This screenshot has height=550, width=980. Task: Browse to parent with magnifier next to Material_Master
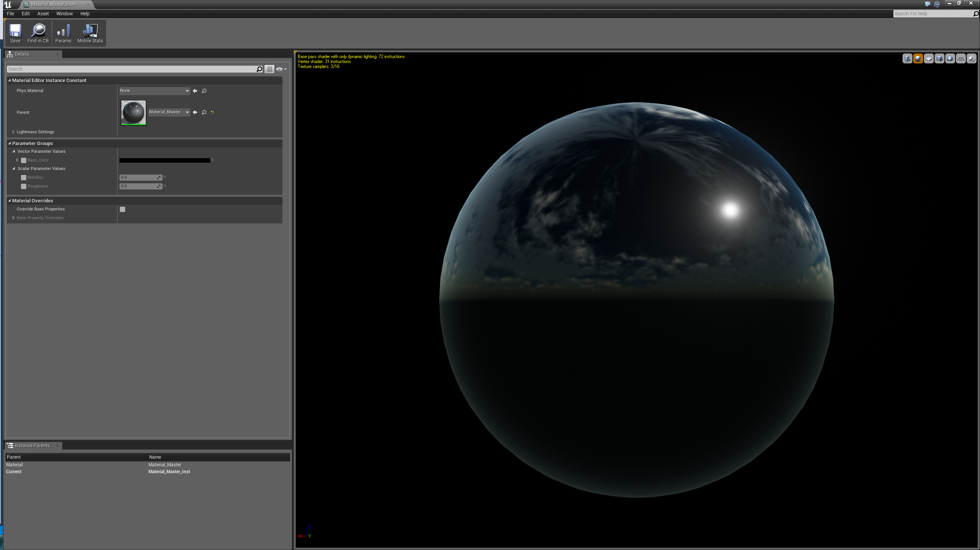[204, 112]
